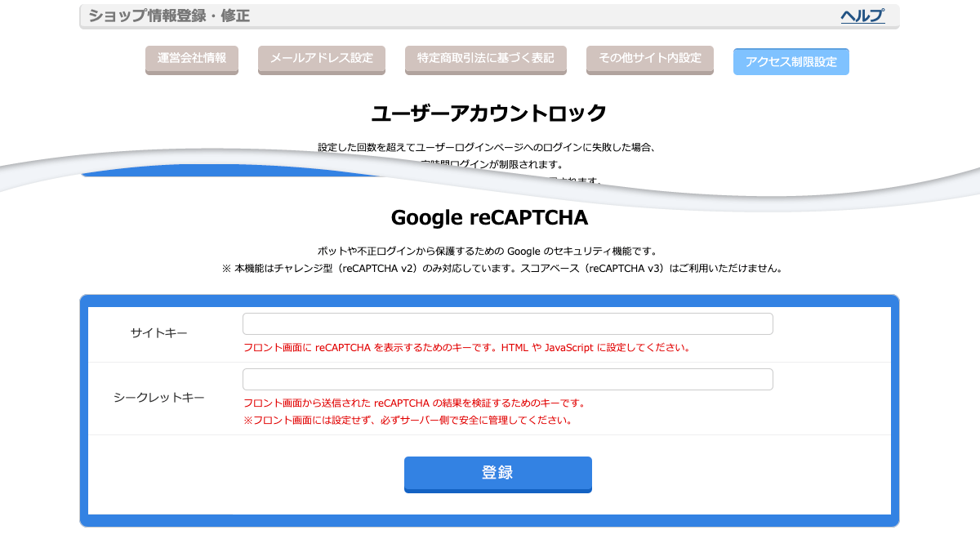Focus the サイトキー input field
Image resolution: width=980 pixels, height=539 pixels.
[507, 324]
